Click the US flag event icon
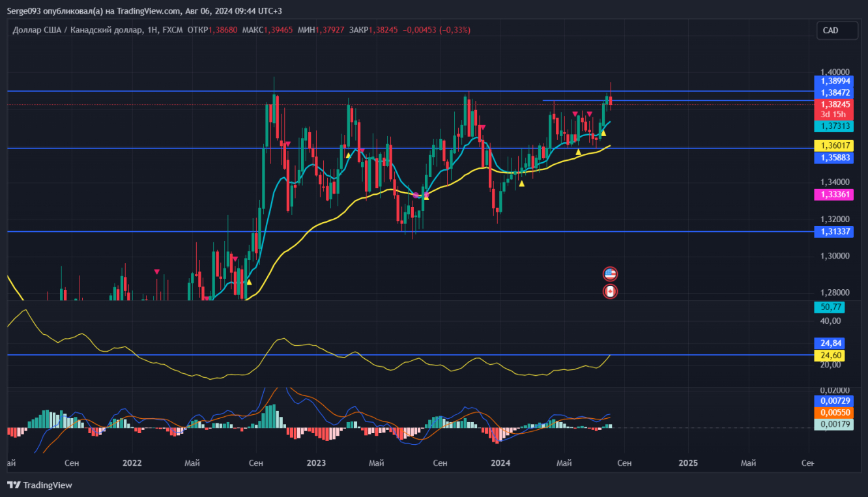 pyautogui.click(x=610, y=274)
